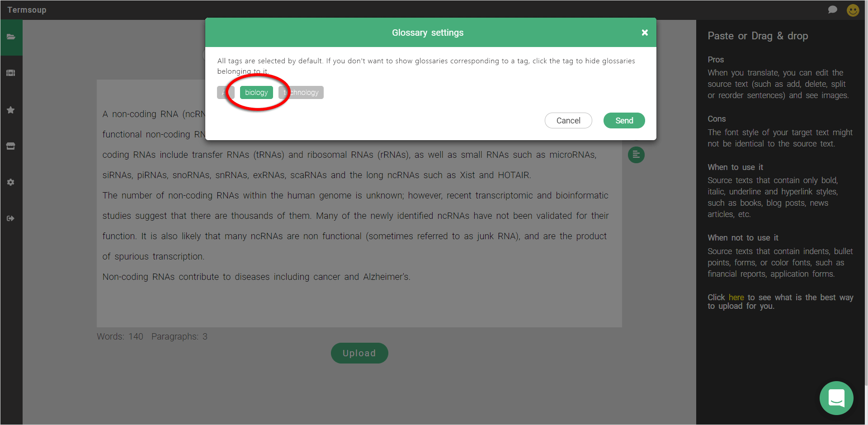Click the green Upload button
This screenshot has height=425, width=868.
click(359, 353)
